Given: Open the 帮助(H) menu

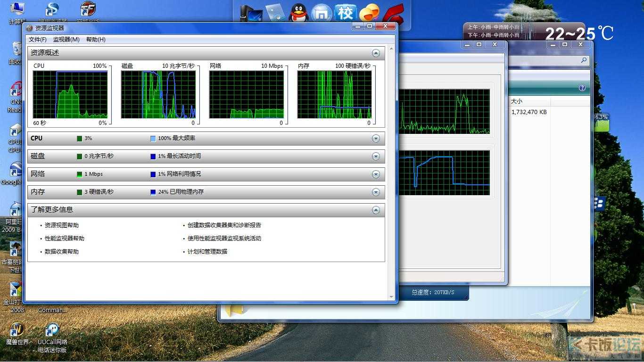Looking at the screenshot, I should (96, 40).
